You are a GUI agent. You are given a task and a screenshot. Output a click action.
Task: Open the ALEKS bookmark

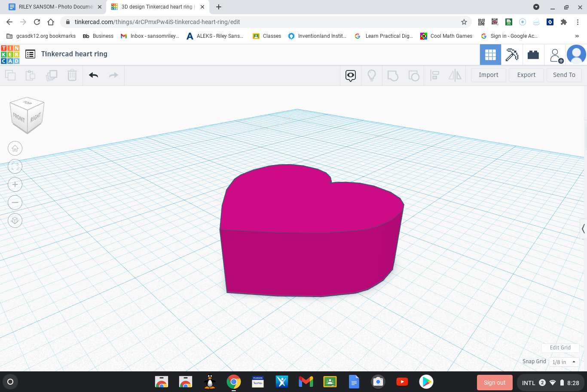pos(215,36)
